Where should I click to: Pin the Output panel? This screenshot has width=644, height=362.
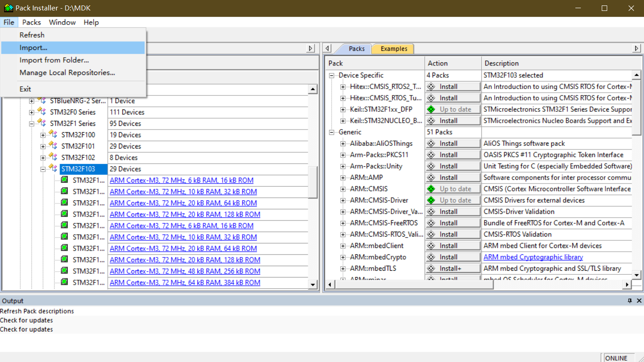tap(630, 301)
